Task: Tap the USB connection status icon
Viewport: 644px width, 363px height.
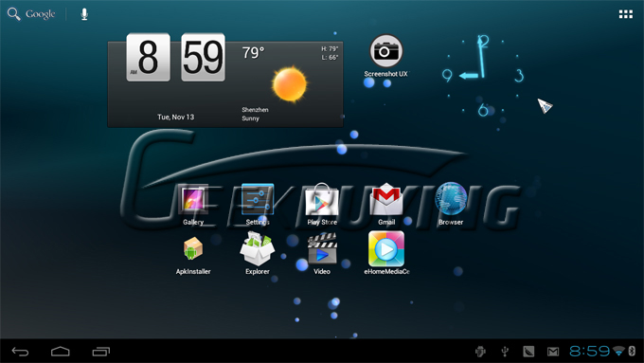Action: 505,351
